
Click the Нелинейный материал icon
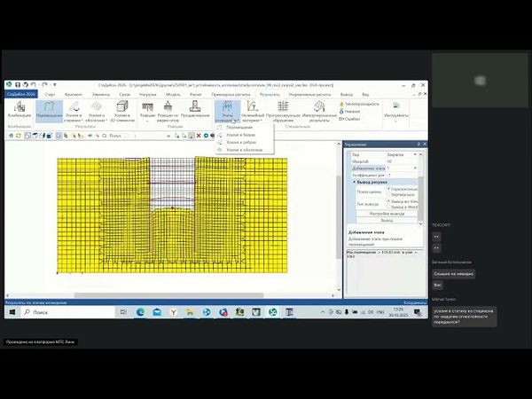tap(252, 110)
